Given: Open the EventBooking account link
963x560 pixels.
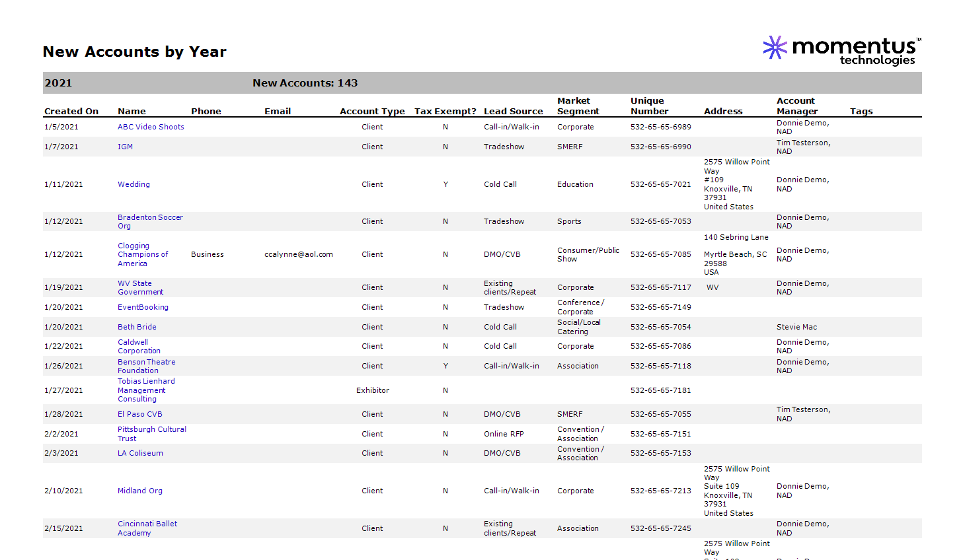Looking at the screenshot, I should point(143,307).
